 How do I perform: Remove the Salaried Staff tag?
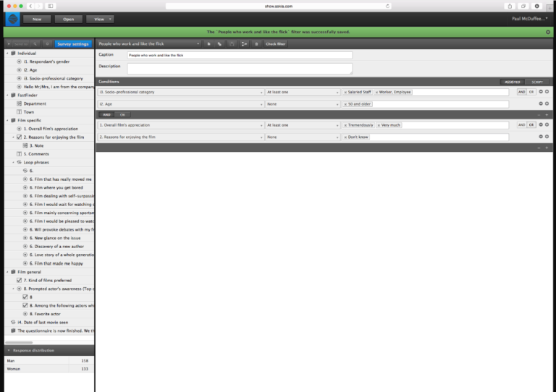point(345,92)
